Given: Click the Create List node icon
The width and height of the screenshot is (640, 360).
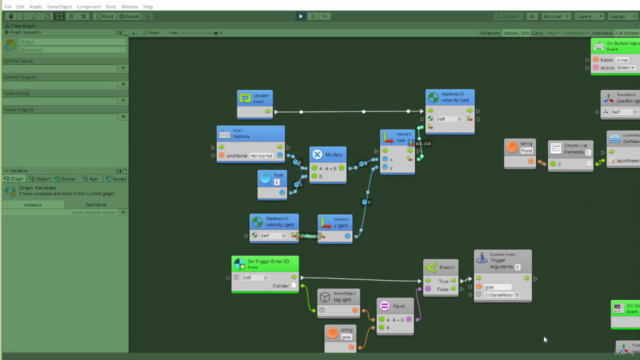Looking at the screenshot, I should point(556,149).
